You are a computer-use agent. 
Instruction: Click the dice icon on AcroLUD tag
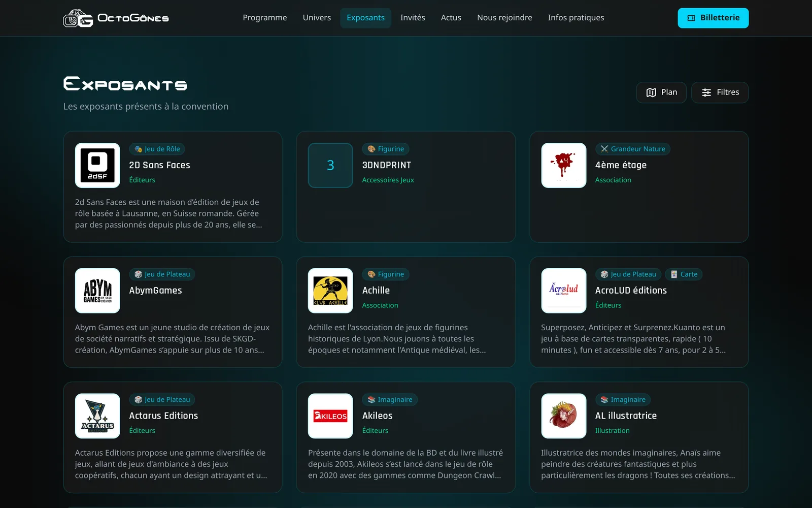tap(604, 274)
